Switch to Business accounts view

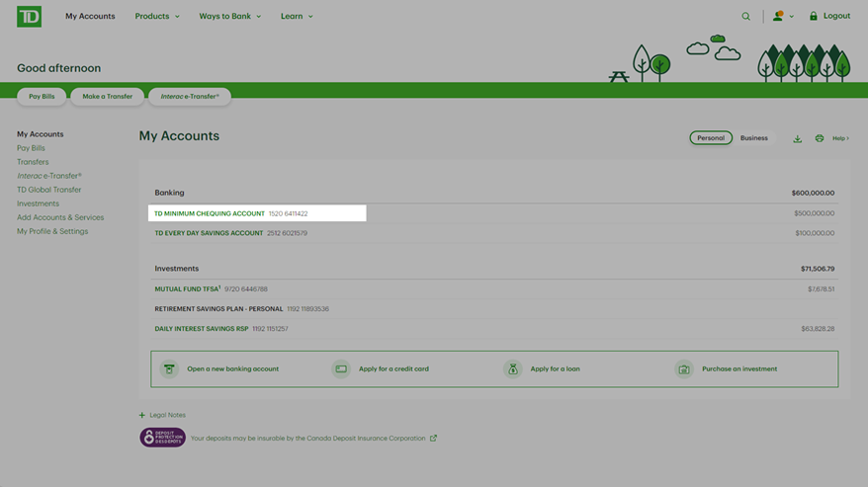[753, 138]
